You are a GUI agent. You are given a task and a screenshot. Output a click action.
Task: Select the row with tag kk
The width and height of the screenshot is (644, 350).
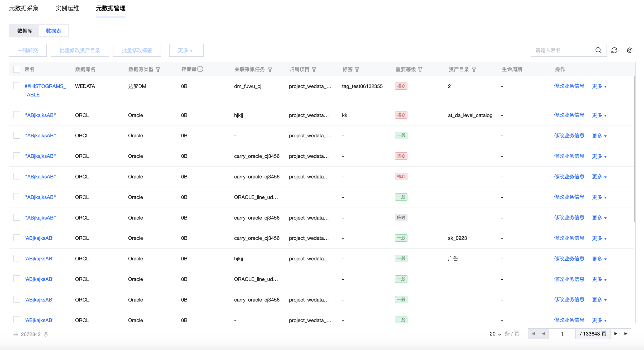17,115
